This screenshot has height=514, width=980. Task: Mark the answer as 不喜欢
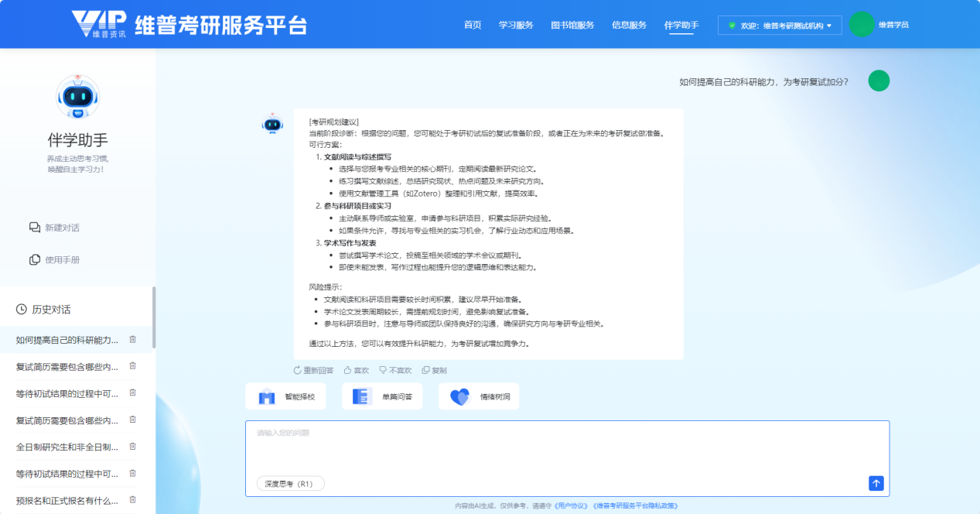(x=395, y=371)
